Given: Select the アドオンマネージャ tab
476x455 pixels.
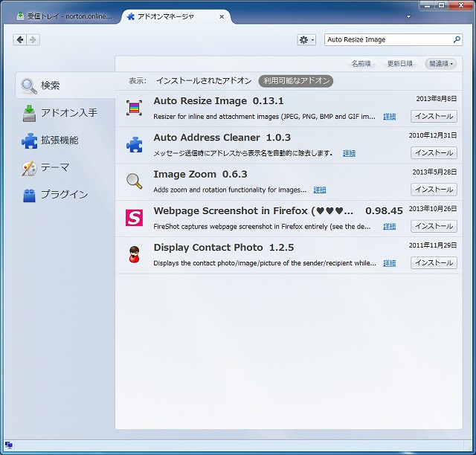Looking at the screenshot, I should pos(176,16).
